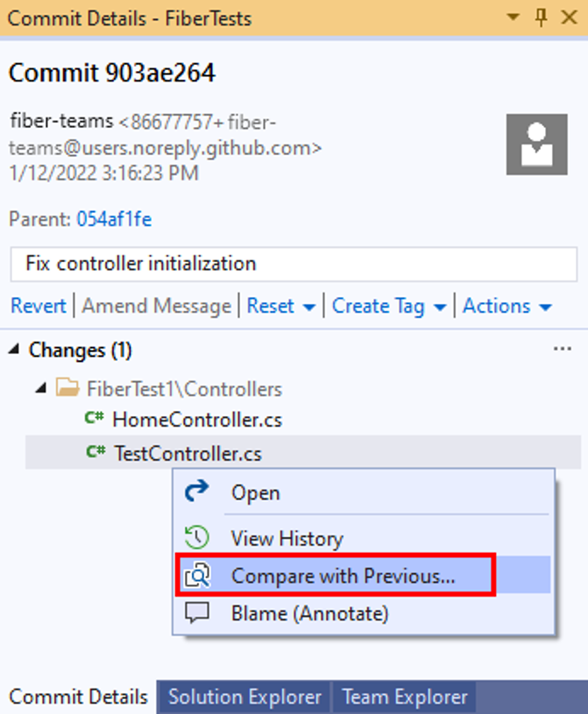Switch to the Solution Explorer tab

pyautogui.click(x=244, y=696)
